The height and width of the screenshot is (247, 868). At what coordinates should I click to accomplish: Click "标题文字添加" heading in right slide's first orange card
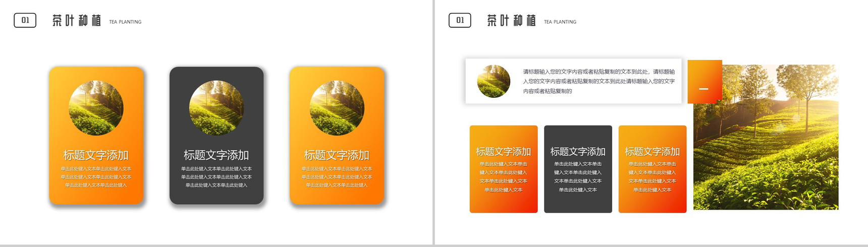pos(504,152)
